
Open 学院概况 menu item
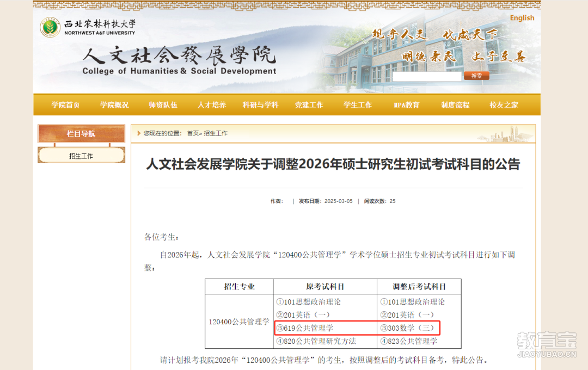114,105
